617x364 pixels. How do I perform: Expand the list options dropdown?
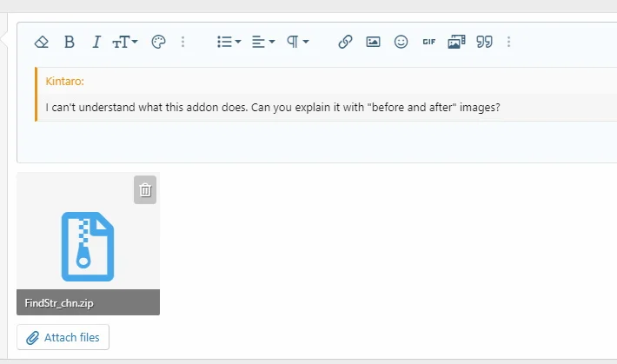229,42
